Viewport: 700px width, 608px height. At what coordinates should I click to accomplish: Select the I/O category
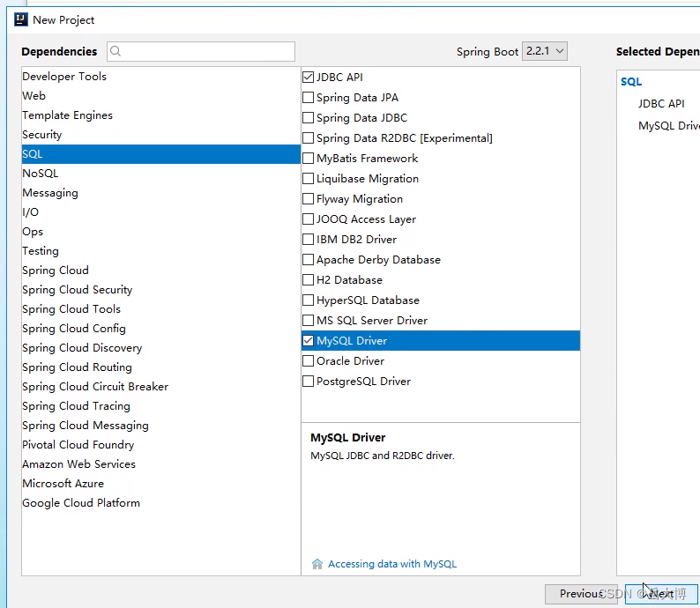(160, 212)
